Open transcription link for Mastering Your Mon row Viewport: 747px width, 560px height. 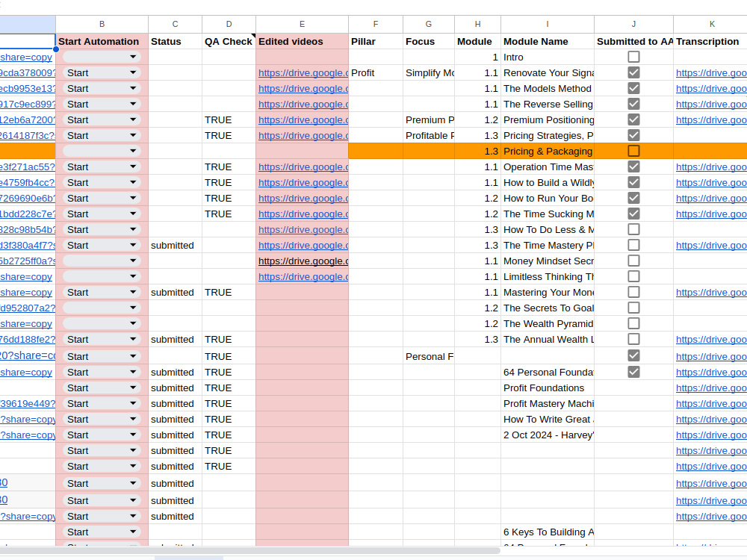[711, 293]
